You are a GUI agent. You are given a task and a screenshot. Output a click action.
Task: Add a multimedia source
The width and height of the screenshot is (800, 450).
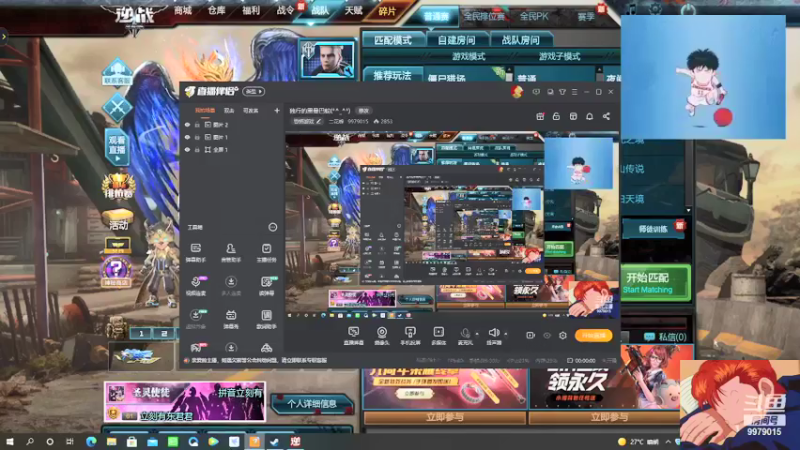(438, 336)
